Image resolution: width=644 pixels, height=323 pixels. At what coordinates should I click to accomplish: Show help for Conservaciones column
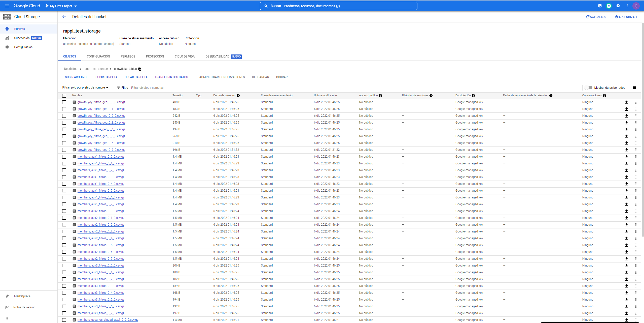(604, 96)
